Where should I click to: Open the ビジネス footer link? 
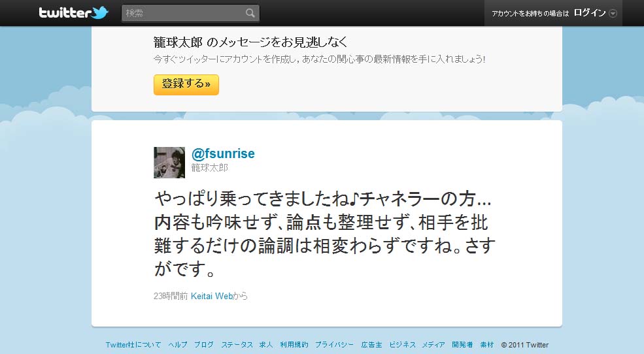[x=403, y=345]
